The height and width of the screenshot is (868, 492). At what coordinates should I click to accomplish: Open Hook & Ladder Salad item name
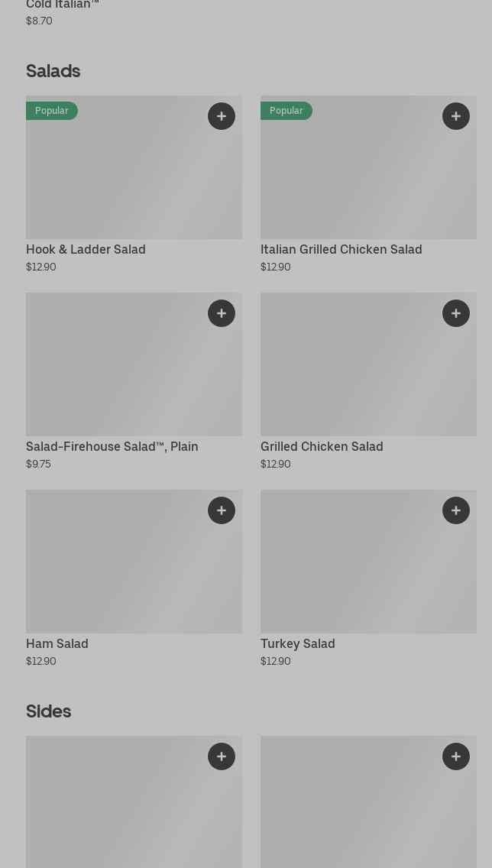click(x=86, y=250)
